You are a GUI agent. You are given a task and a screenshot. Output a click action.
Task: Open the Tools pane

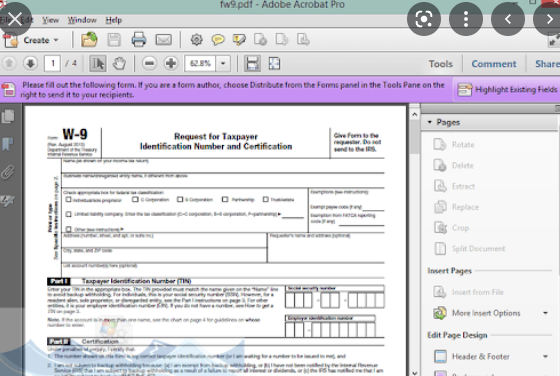(x=441, y=64)
